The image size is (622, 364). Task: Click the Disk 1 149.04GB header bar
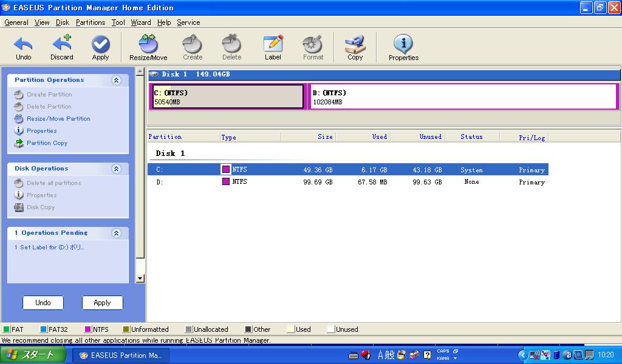(x=384, y=74)
